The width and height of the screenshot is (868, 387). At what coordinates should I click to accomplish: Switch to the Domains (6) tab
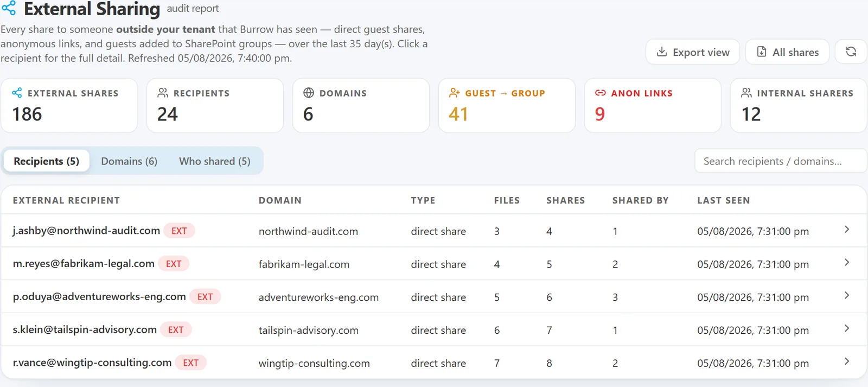coord(129,161)
